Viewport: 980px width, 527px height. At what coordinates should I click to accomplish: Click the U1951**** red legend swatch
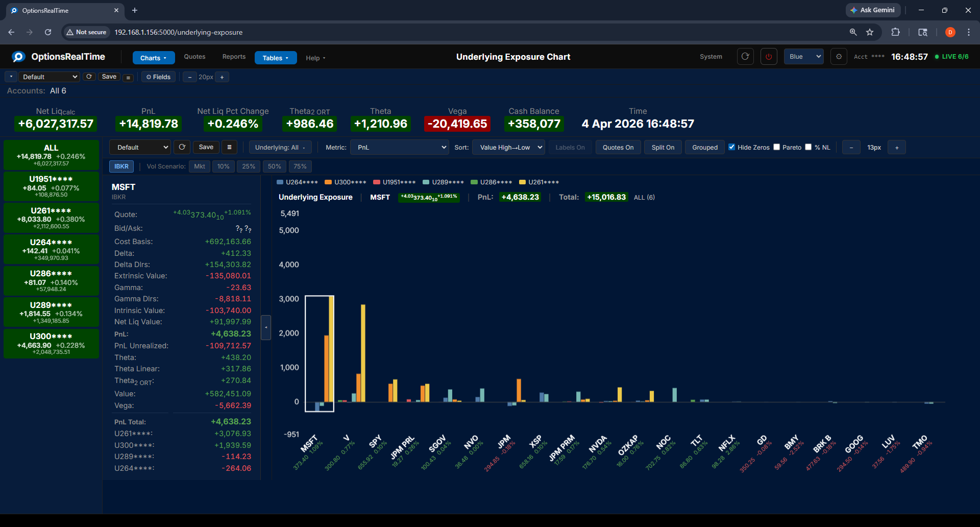click(x=377, y=182)
